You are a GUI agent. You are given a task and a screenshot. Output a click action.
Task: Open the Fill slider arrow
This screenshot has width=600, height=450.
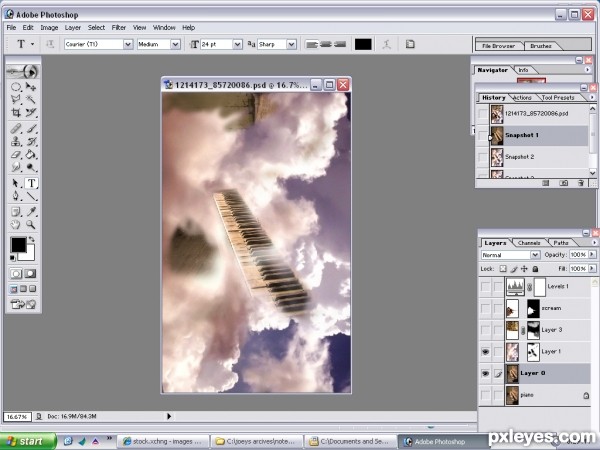click(592, 269)
